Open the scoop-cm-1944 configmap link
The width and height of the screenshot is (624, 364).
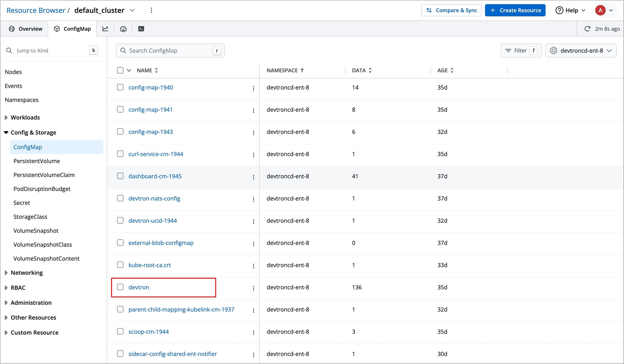tap(148, 332)
